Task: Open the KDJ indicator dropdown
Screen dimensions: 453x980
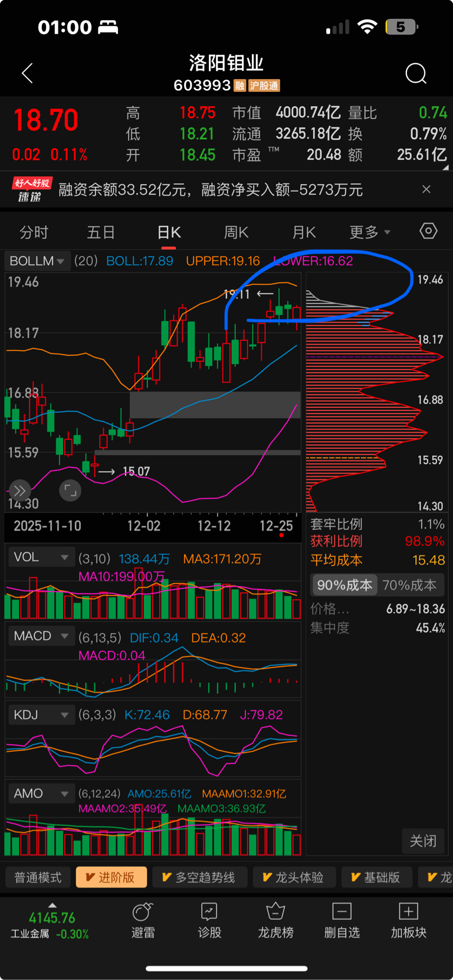Action: click(41, 715)
